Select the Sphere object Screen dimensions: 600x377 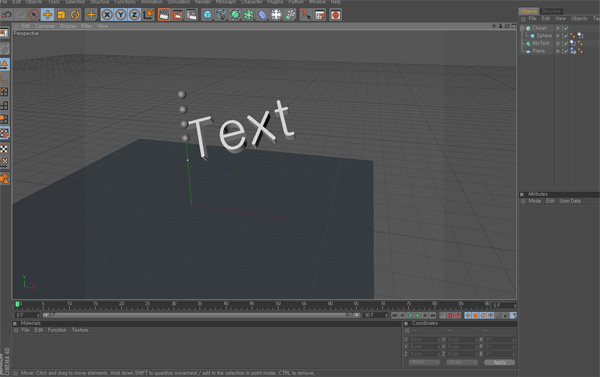pos(544,36)
